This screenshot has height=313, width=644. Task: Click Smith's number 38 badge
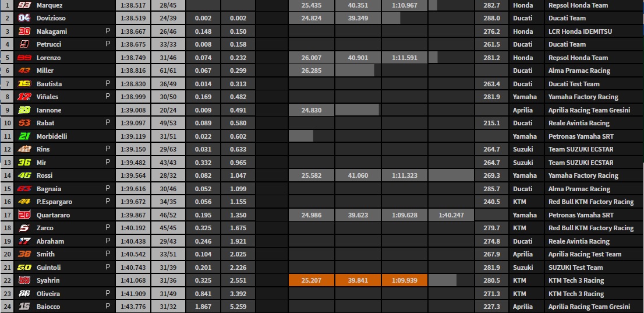[x=24, y=254]
